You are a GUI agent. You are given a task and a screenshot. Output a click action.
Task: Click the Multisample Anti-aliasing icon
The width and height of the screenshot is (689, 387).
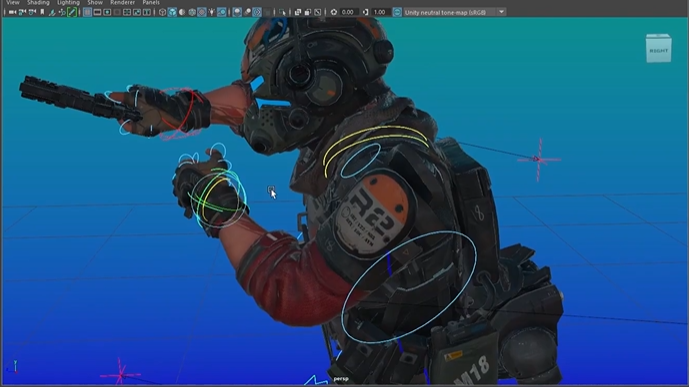click(x=257, y=12)
